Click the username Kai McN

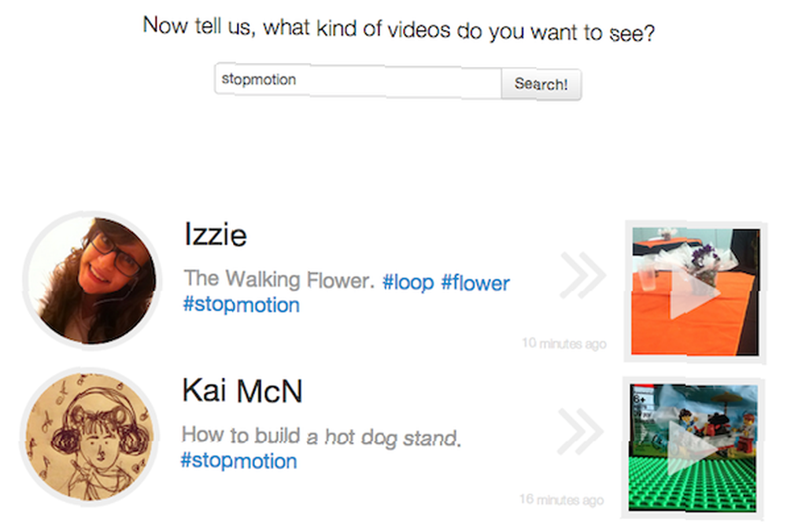[242, 390]
